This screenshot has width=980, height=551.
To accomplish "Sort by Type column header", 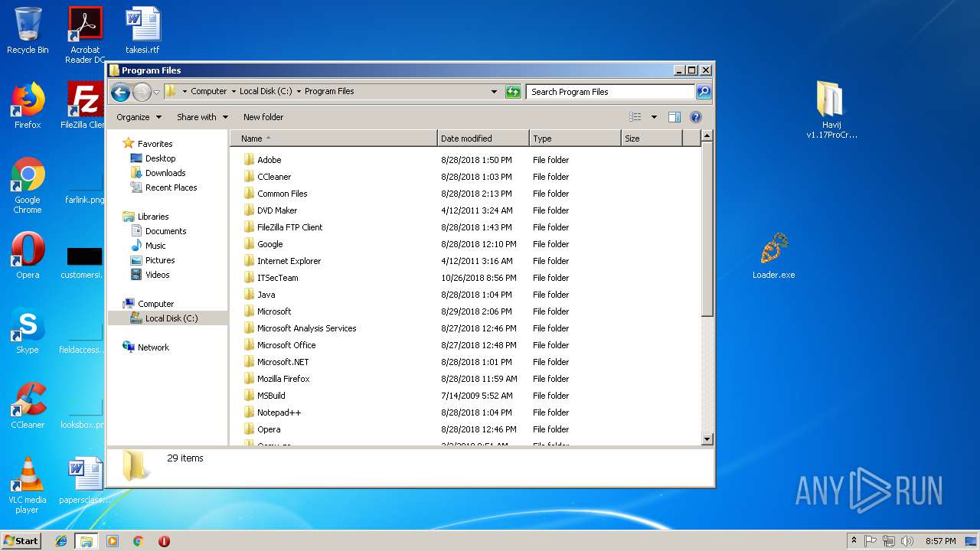I will [x=575, y=139].
